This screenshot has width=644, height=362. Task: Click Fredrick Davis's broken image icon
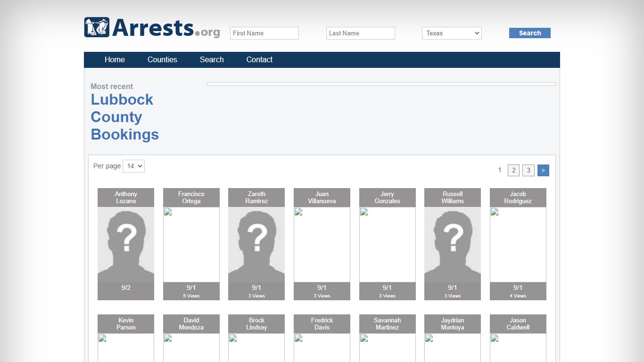pos(298,338)
